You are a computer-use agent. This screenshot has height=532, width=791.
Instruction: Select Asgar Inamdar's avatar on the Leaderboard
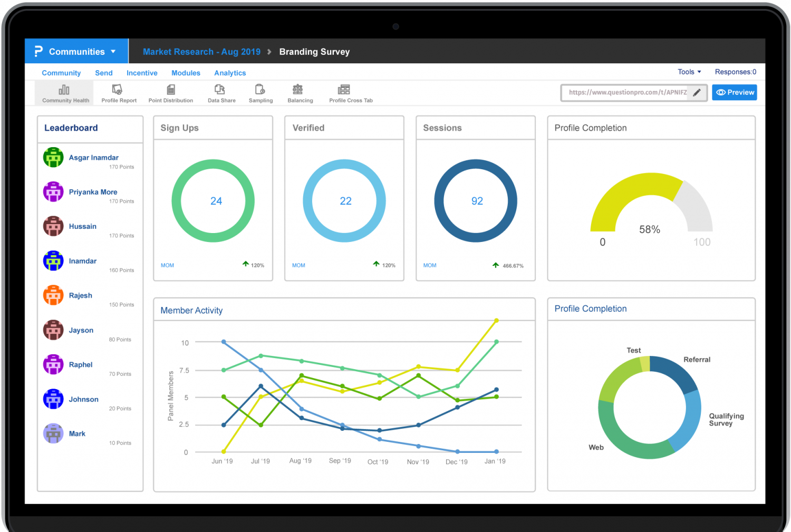[x=53, y=157]
